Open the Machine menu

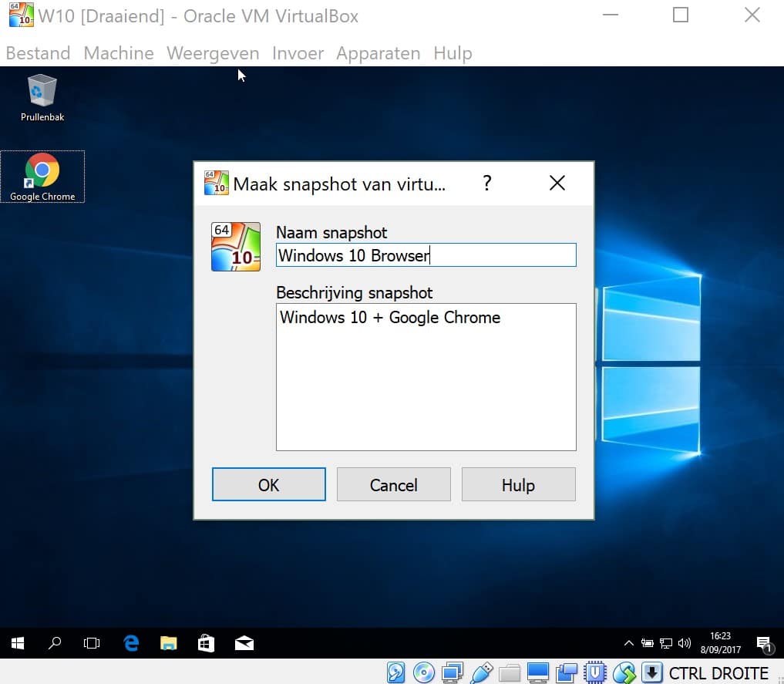pos(119,53)
